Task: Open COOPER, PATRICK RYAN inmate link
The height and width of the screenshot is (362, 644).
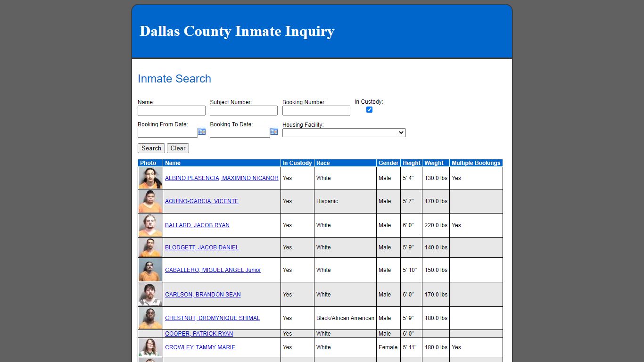Action: (x=199, y=334)
